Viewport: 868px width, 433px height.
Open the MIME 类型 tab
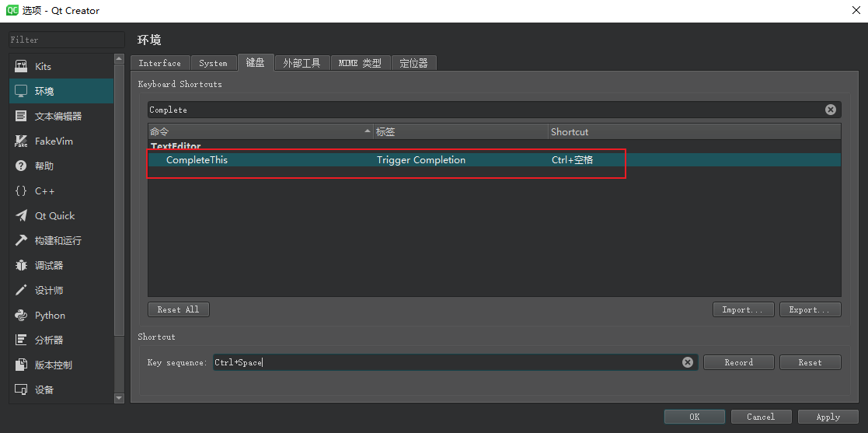pyautogui.click(x=361, y=63)
